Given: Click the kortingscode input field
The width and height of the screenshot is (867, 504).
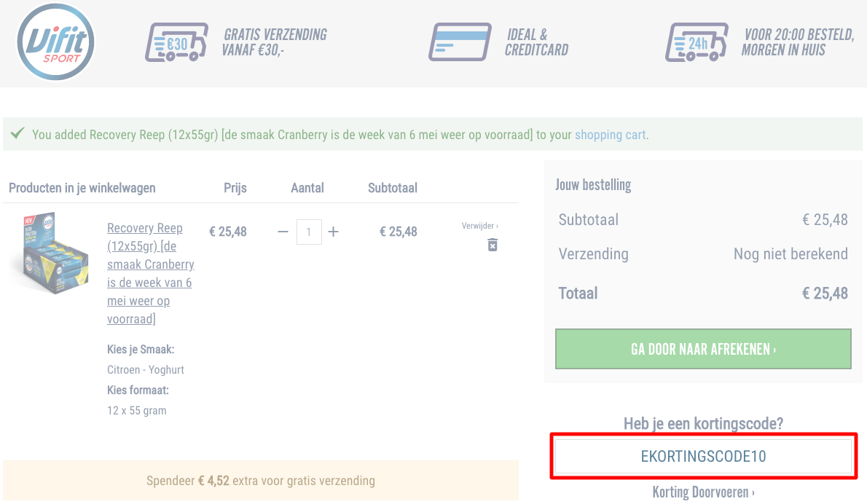Looking at the screenshot, I should (703, 457).
